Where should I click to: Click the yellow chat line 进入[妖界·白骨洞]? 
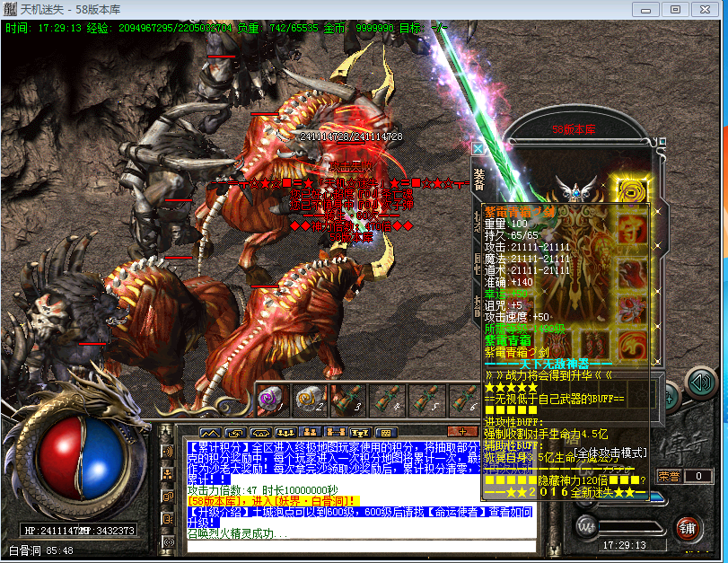tap(274, 501)
